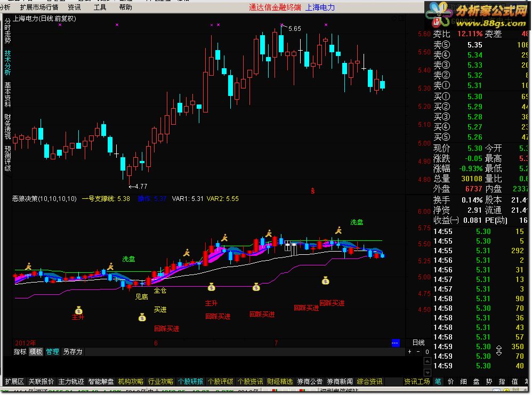
Task: Click the 14:59 tick row with volume 350
Action: [x=479, y=346]
